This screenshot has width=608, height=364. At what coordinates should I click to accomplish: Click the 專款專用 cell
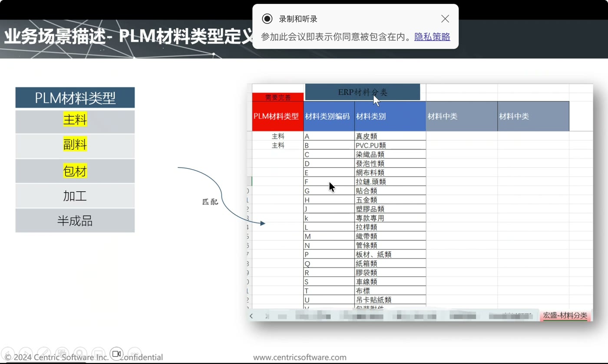coord(390,218)
